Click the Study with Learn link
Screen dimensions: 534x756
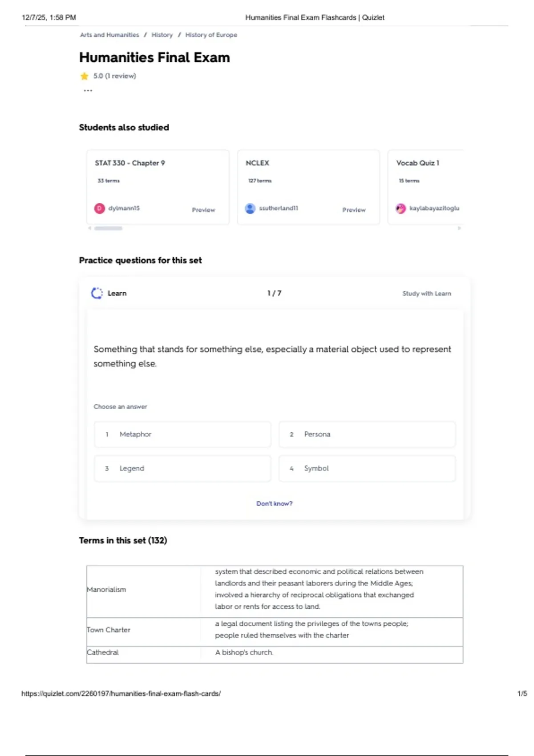click(426, 294)
